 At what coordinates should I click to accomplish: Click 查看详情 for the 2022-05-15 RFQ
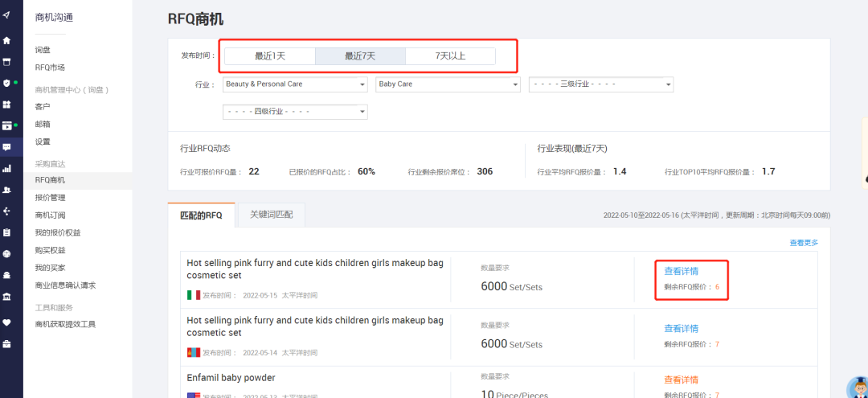pos(681,271)
